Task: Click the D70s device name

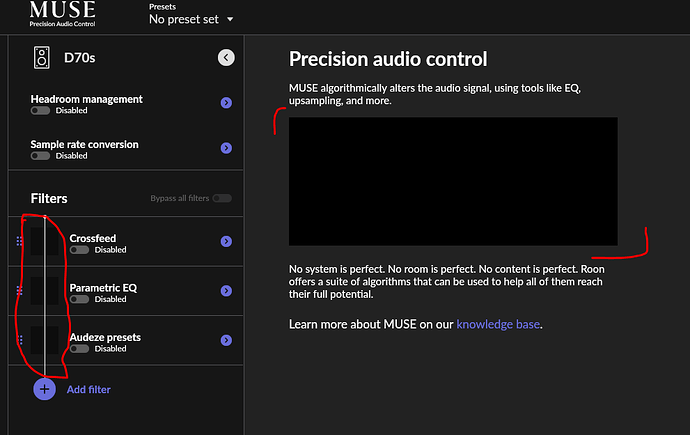Action: [x=80, y=58]
